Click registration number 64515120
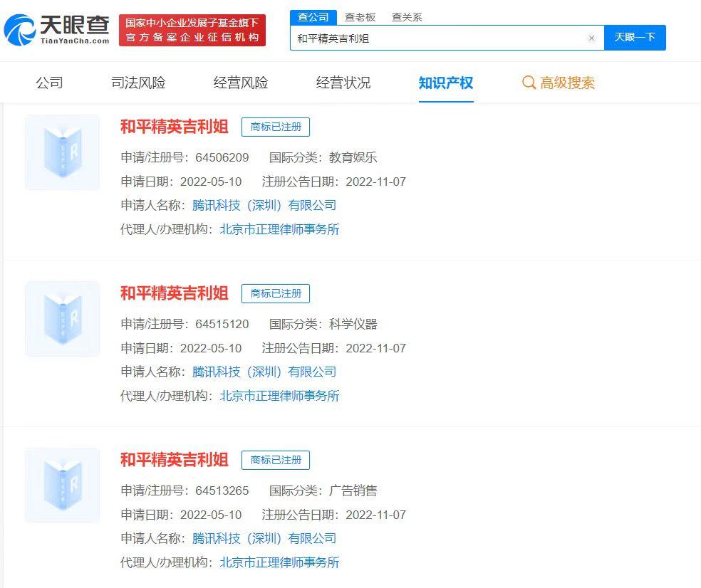Screen dimensions: 701x588 pyautogui.click(x=222, y=325)
